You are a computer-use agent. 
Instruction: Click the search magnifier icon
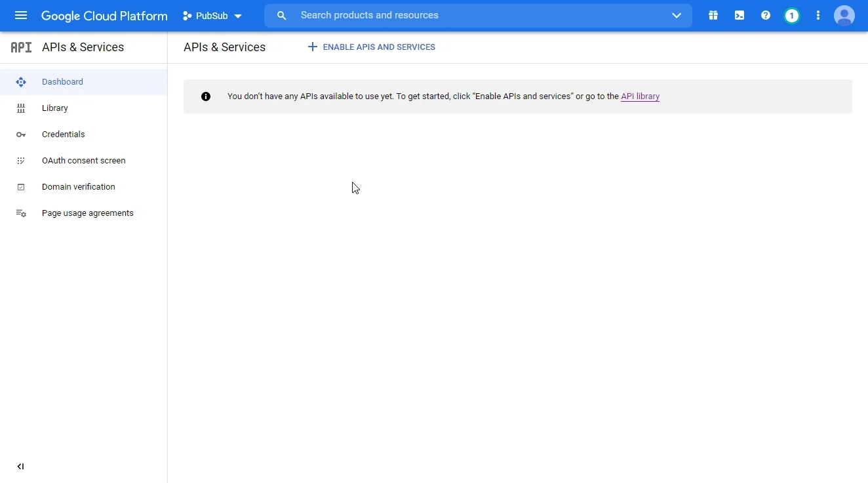point(281,15)
